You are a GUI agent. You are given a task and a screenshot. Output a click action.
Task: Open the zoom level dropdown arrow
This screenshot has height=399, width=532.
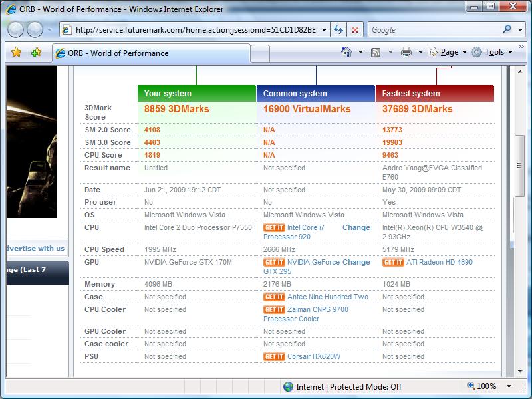[509, 386]
